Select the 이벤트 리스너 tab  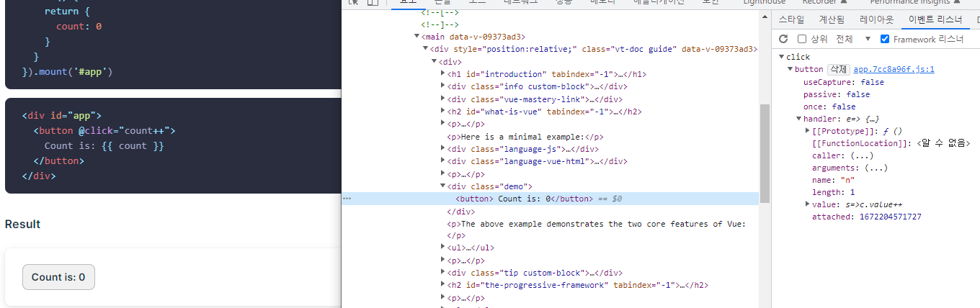click(x=935, y=19)
